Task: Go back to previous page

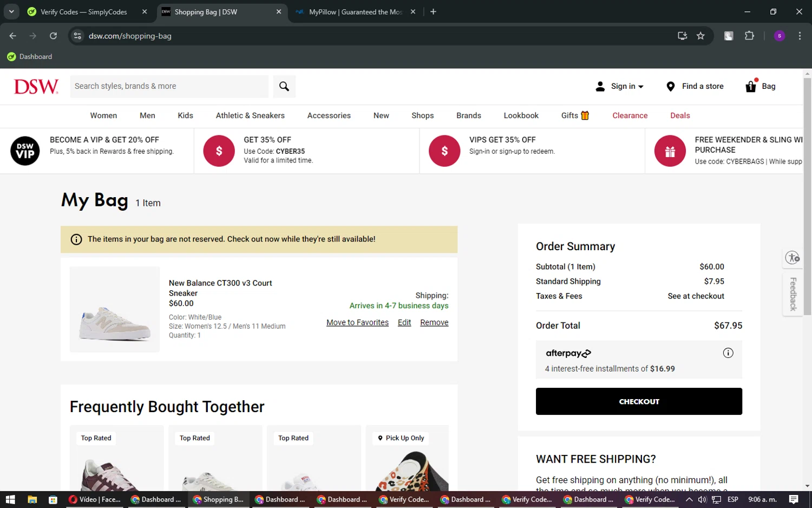Action: coord(13,36)
